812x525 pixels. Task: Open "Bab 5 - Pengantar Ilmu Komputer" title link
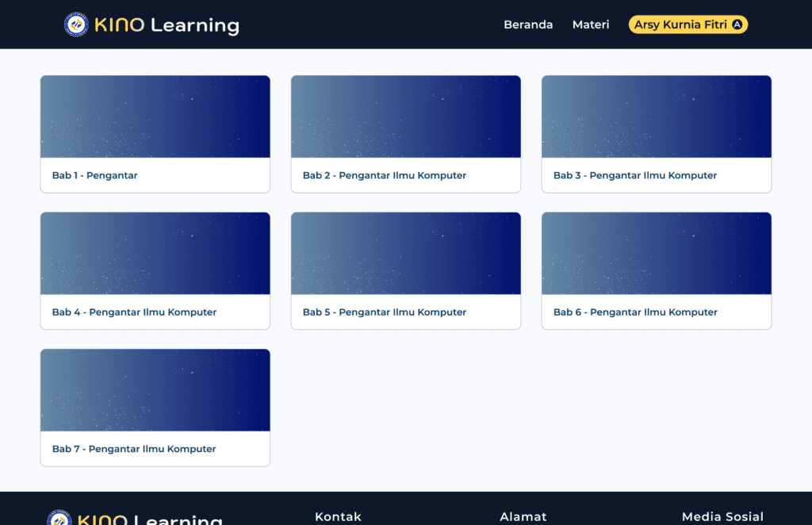(x=385, y=312)
